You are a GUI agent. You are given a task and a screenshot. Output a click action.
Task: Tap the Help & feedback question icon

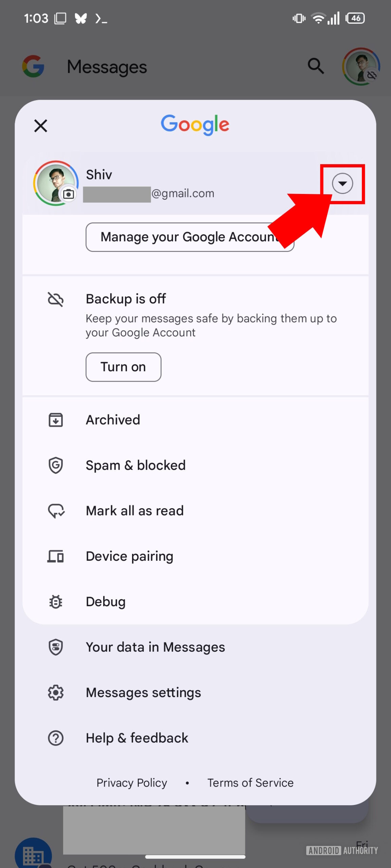[x=56, y=738]
